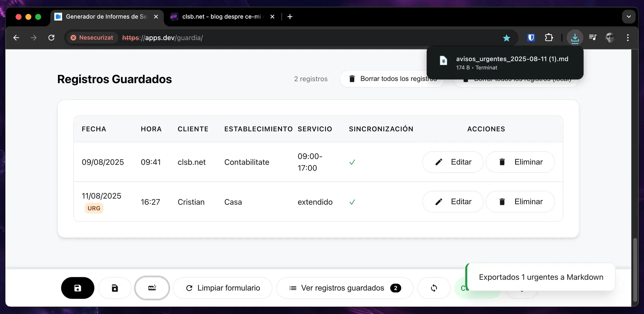This screenshot has height=314, width=644.
Task: Open the profile avatar
Action: coord(610,38)
